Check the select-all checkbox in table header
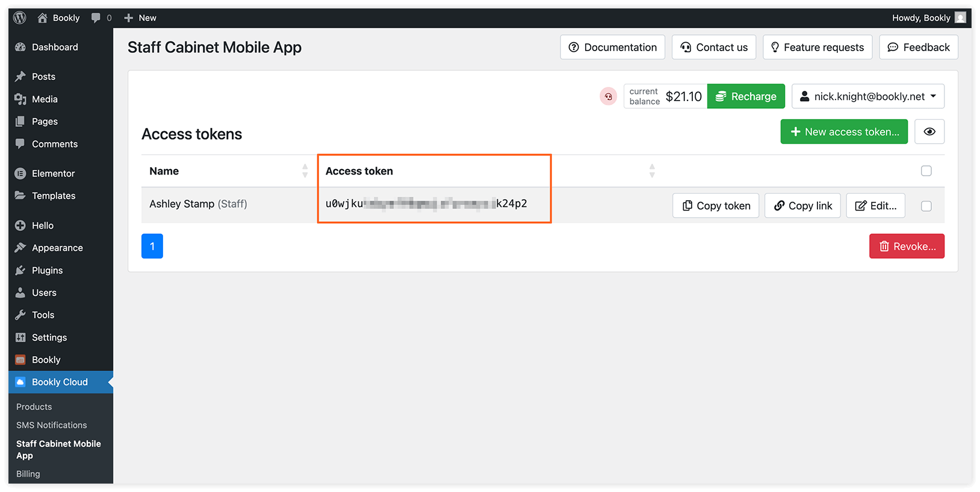The height and width of the screenshot is (492, 980). coord(926,171)
